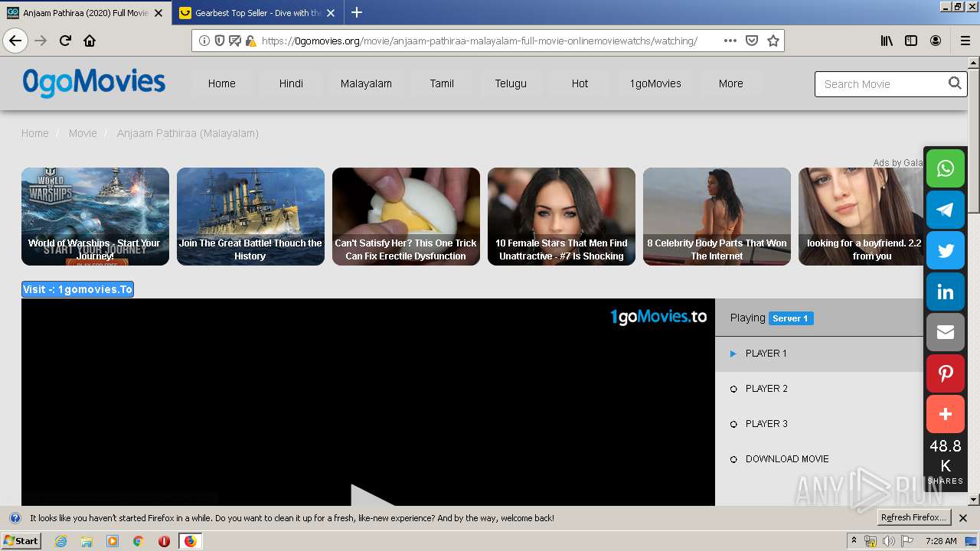
Task: Dismiss the Firefox refresh notification bar
Action: coord(963,518)
